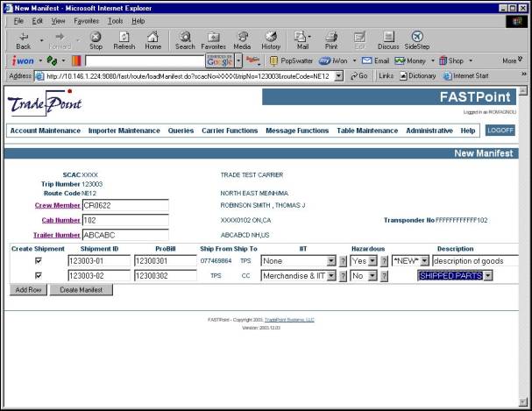Open Money in iWon toolbar
532x411 pixels.
(x=410, y=61)
